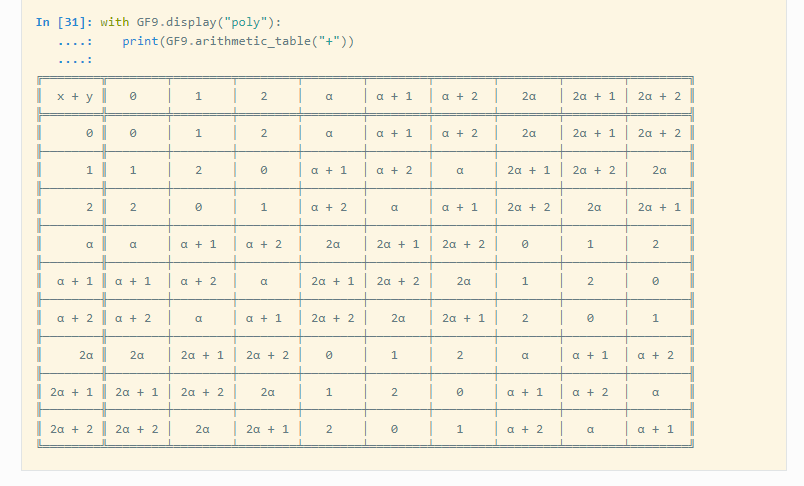Select the row label 'α + 2'
This screenshot has width=804, height=486.
75,318
